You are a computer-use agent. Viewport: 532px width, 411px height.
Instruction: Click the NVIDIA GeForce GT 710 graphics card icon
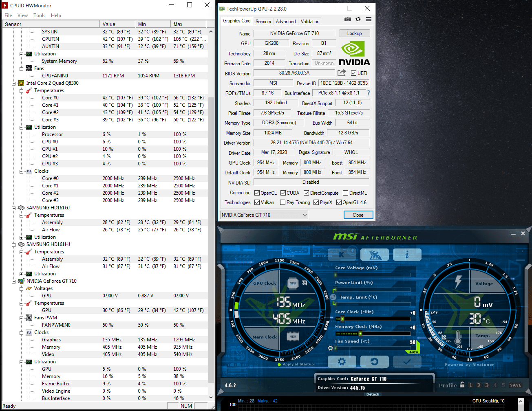click(x=21, y=281)
